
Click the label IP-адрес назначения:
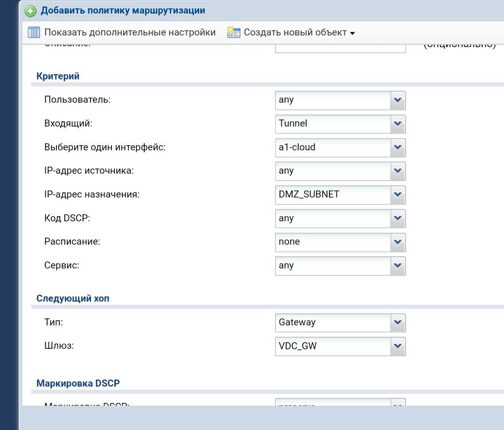click(x=92, y=194)
